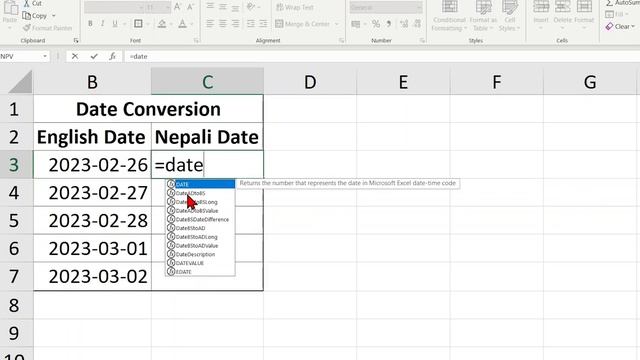Increase font size with larger A
Image resolution: width=640 pixels, height=360 pixels.
click(178, 7)
